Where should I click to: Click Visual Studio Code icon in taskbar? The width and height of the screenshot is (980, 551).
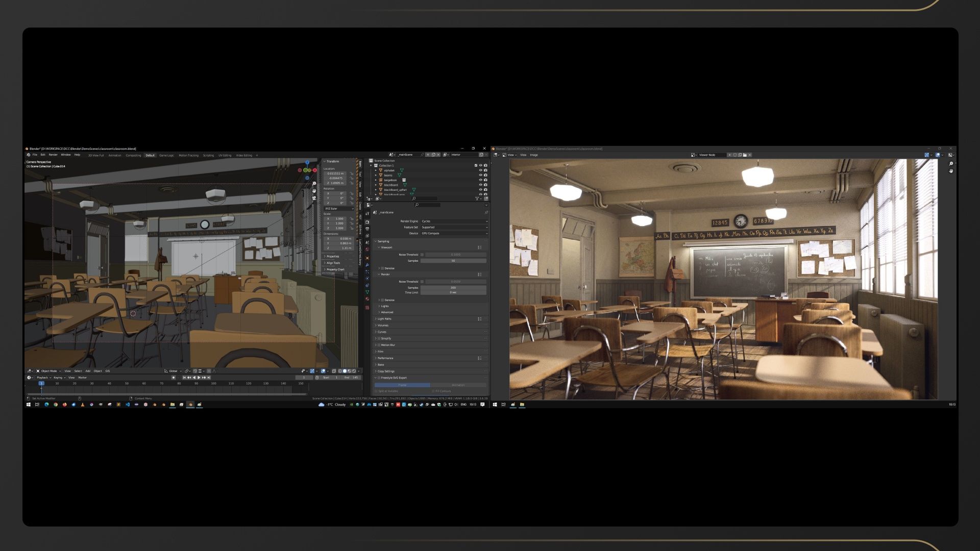pos(128,405)
